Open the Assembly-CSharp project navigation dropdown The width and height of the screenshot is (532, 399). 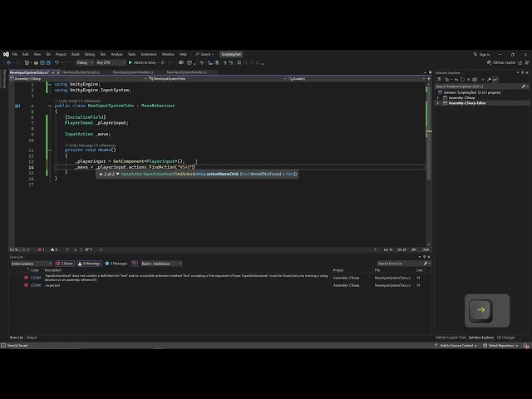(x=78, y=79)
